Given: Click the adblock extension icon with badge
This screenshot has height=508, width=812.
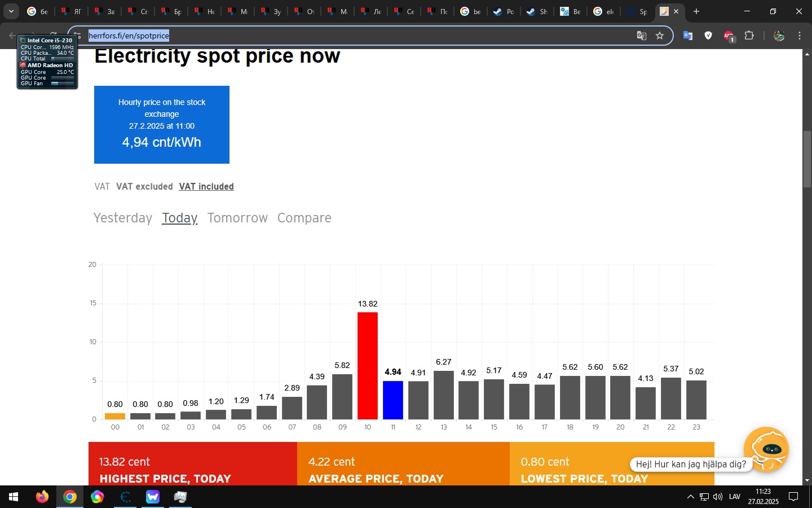Looking at the screenshot, I should [x=729, y=36].
